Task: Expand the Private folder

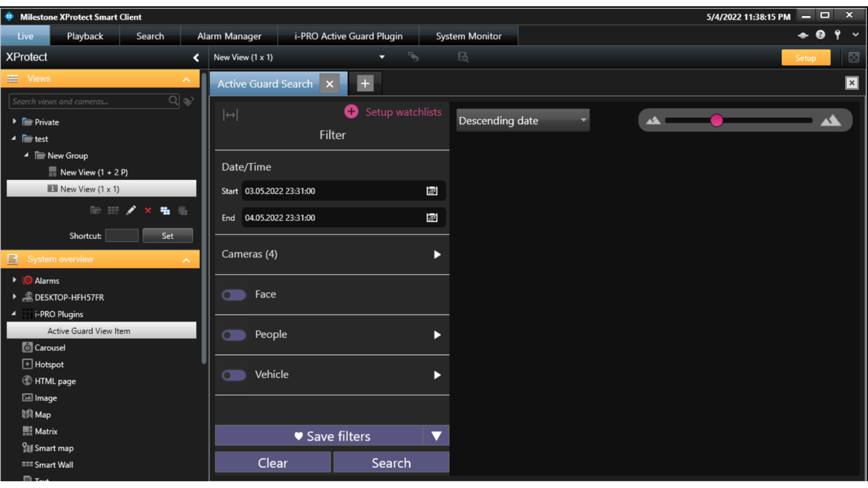Action: click(14, 122)
